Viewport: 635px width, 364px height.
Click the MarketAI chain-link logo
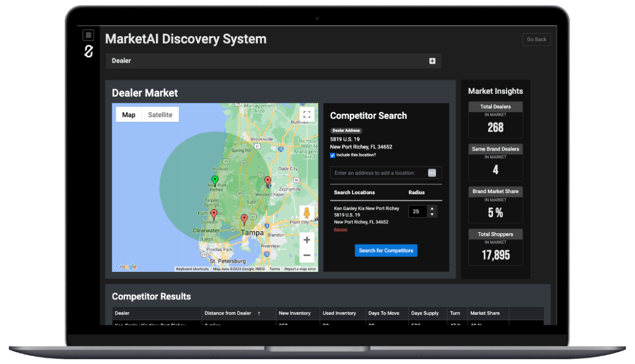pos(88,51)
